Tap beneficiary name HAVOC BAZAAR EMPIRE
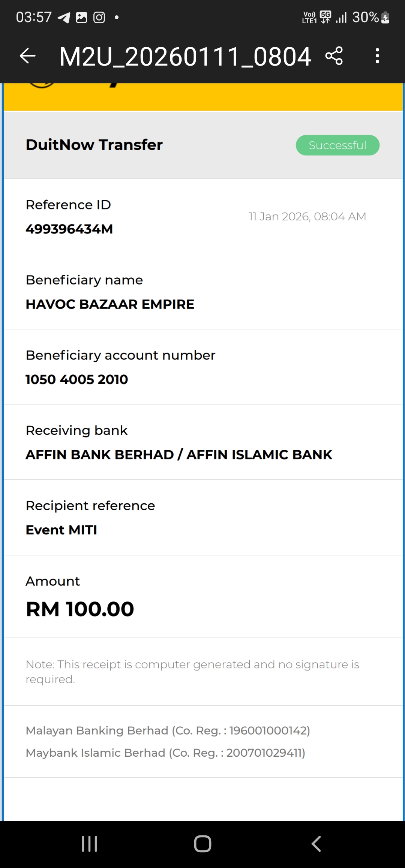The image size is (405, 868). pyautogui.click(x=110, y=304)
